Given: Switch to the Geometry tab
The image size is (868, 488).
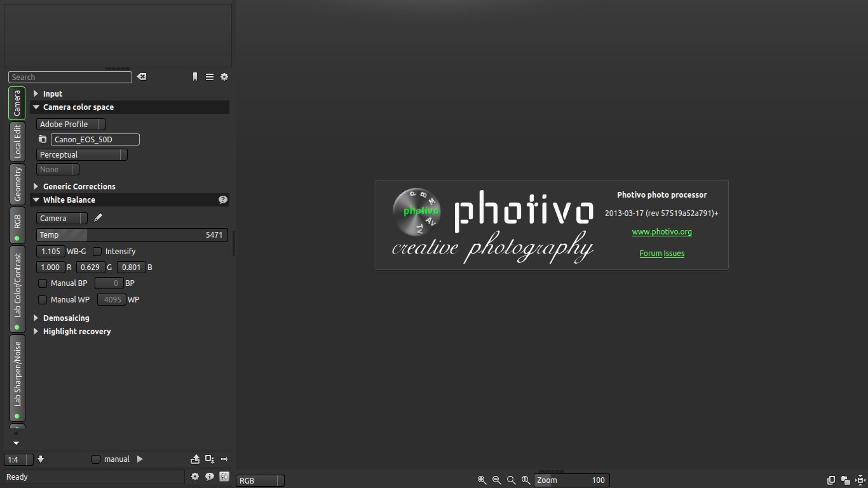Looking at the screenshot, I should [17, 184].
